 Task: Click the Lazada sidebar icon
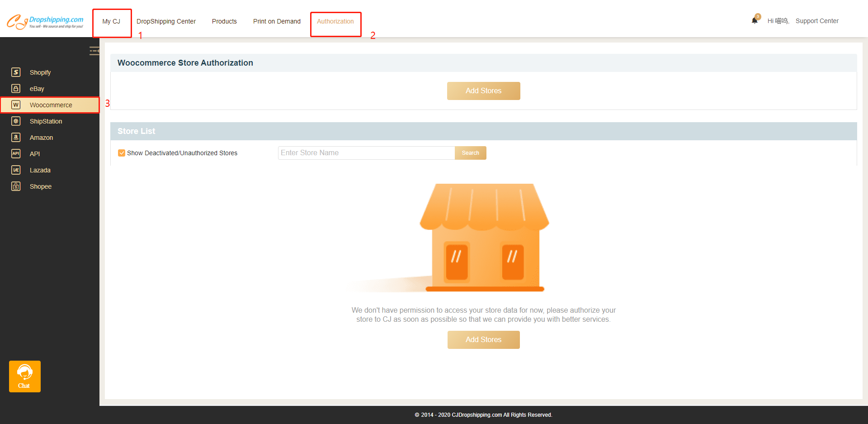coord(16,170)
